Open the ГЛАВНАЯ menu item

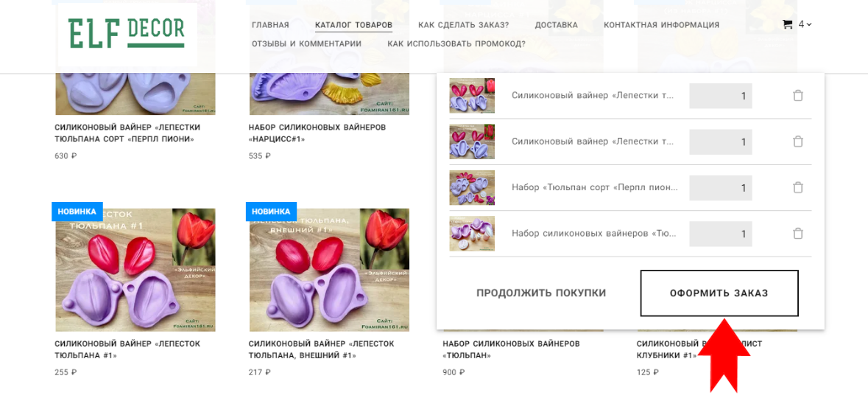click(270, 25)
